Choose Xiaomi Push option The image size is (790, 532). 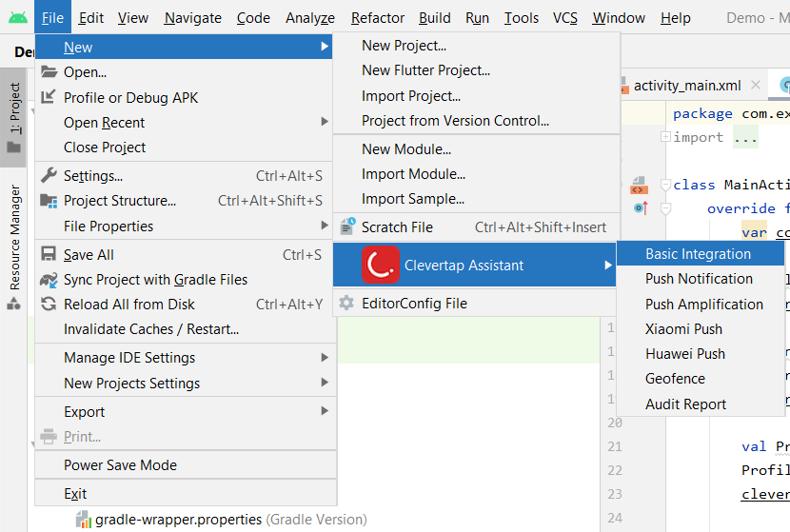click(x=701, y=329)
